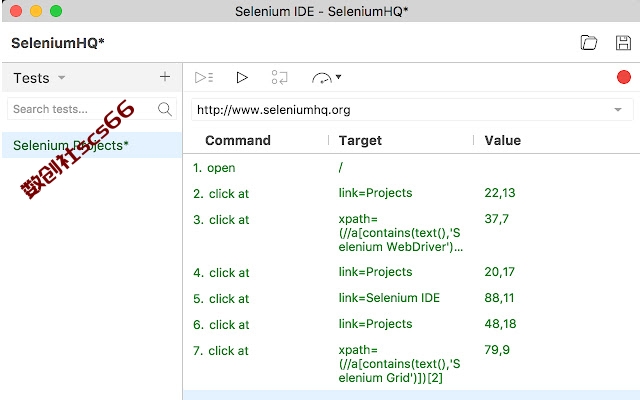Run all tests in the suite
The width and height of the screenshot is (640, 400).
tap(204, 77)
